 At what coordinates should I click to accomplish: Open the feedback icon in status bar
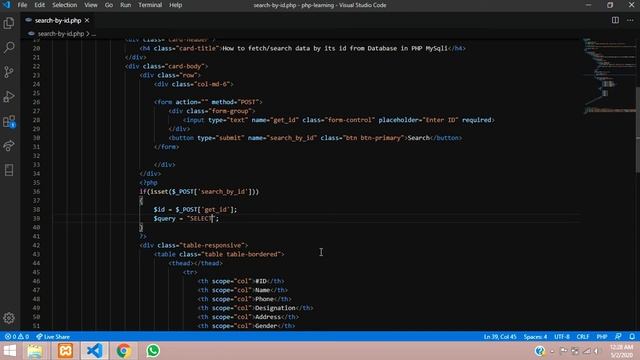[x=618, y=337]
